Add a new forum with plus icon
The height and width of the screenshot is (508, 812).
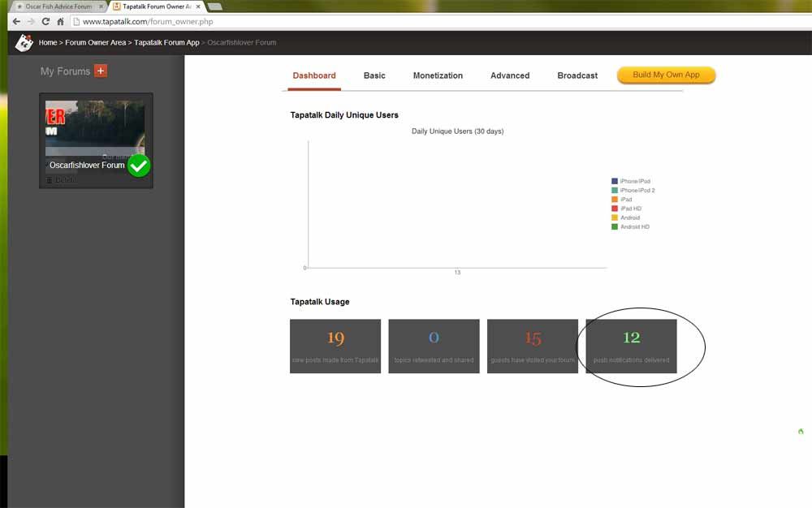click(101, 71)
